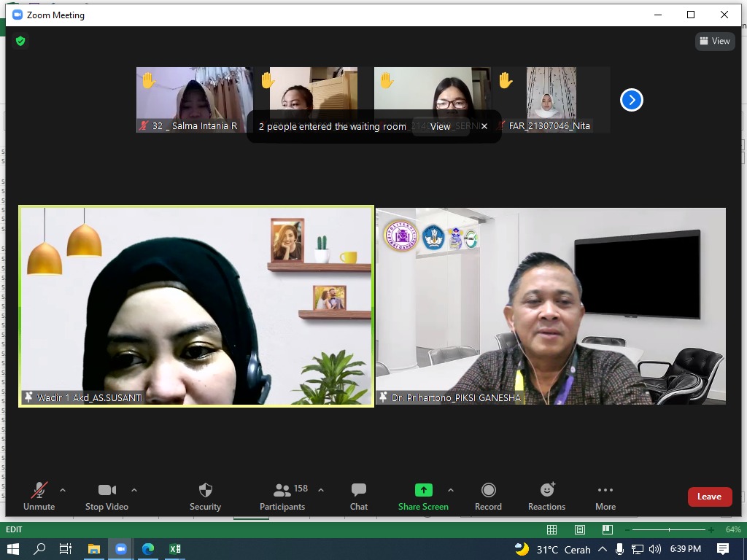Image resolution: width=747 pixels, height=560 pixels.
Task: Open Windows taskbar search
Action: click(x=39, y=549)
